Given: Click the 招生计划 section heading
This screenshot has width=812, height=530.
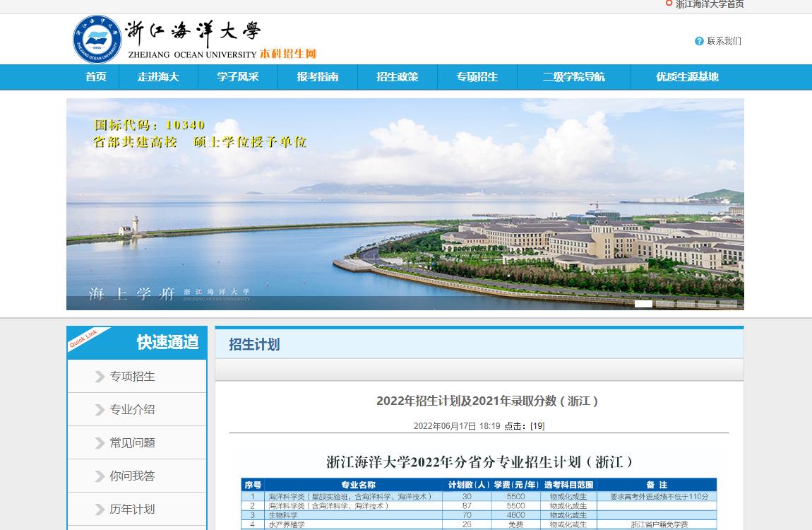Looking at the screenshot, I should click(x=254, y=345).
